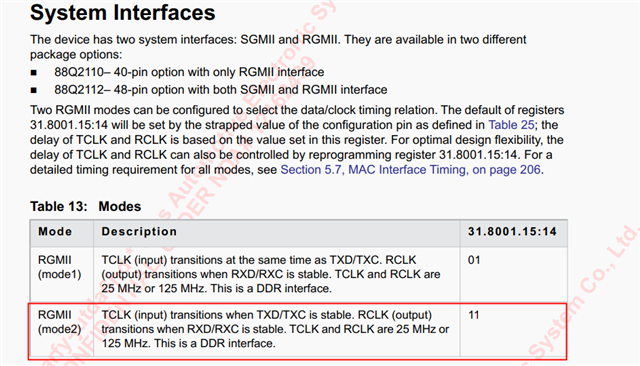Click the first square bullet marker

pos(33,73)
